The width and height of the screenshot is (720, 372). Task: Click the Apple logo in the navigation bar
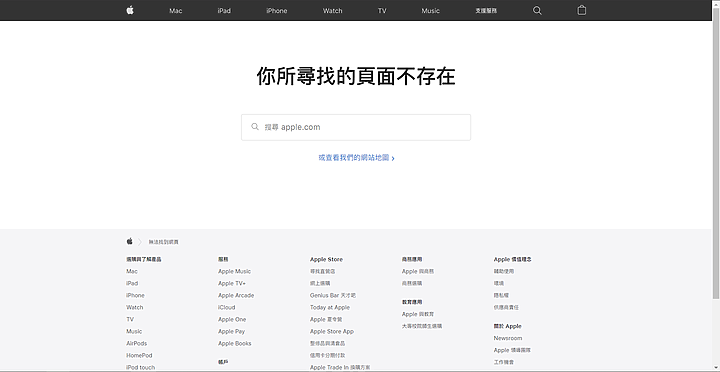tap(130, 10)
